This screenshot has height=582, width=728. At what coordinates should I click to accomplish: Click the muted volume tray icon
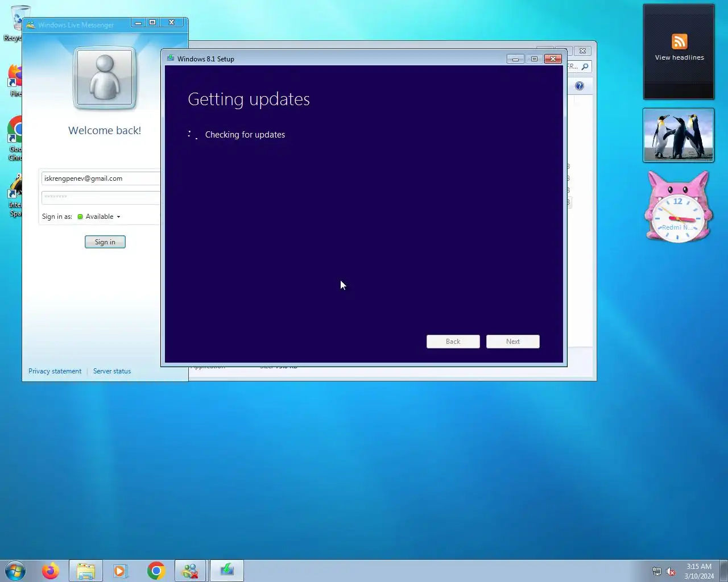click(x=671, y=571)
